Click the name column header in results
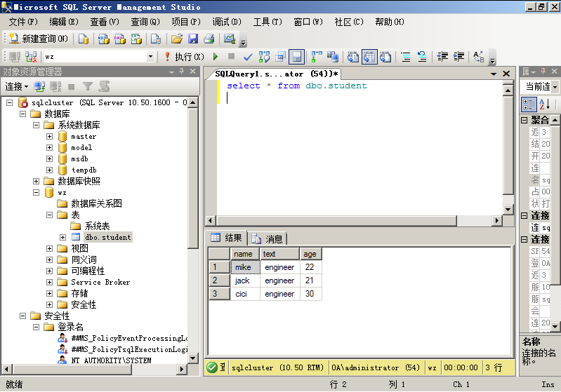561x392 pixels. pos(245,254)
